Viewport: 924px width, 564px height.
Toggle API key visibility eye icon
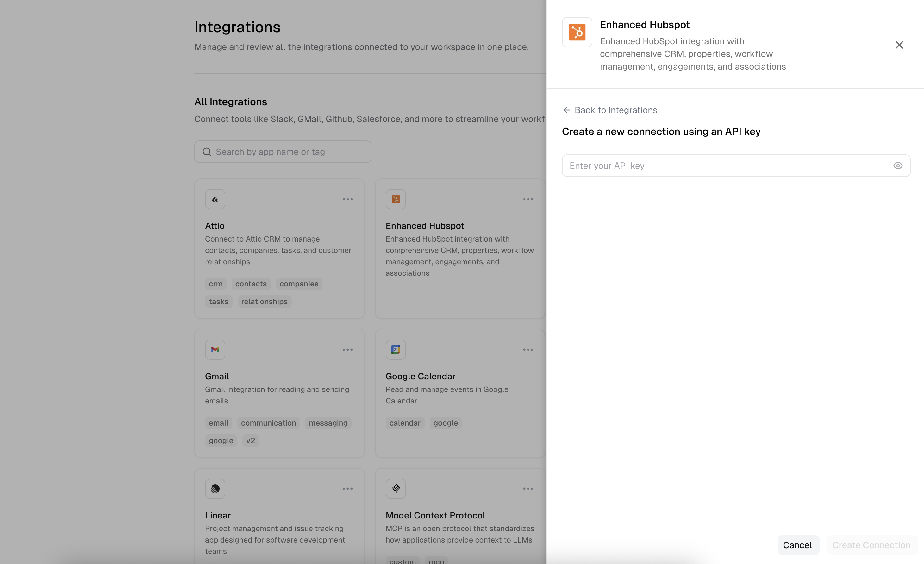coord(897,166)
